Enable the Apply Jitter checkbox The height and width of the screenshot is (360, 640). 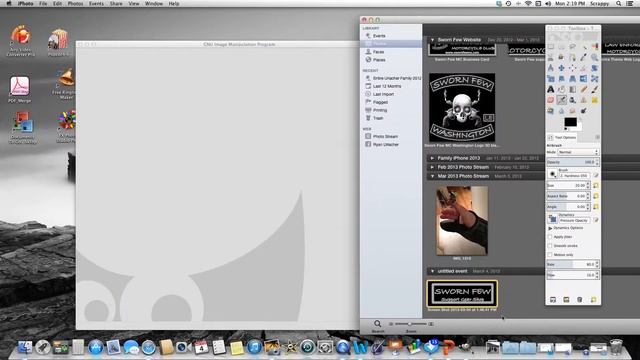pyautogui.click(x=549, y=237)
